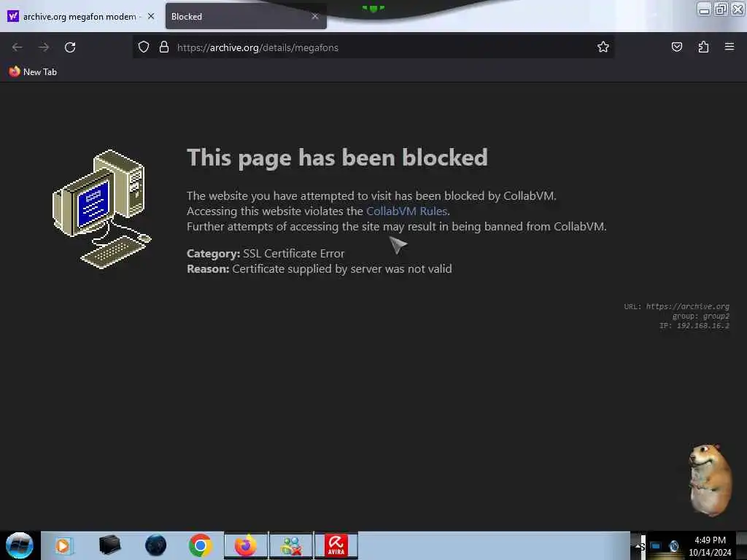The height and width of the screenshot is (560, 747).
Task: Open the black box taskbar icon
Action: pyautogui.click(x=109, y=545)
